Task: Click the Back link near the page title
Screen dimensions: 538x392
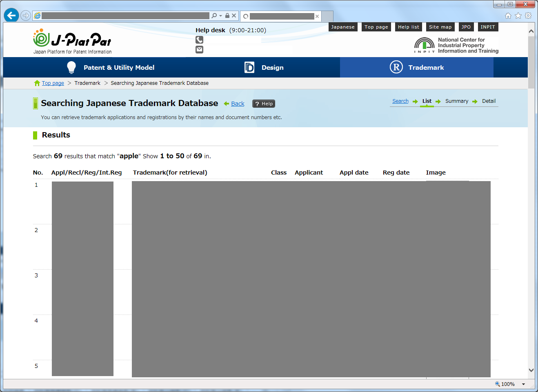Action: (237, 104)
